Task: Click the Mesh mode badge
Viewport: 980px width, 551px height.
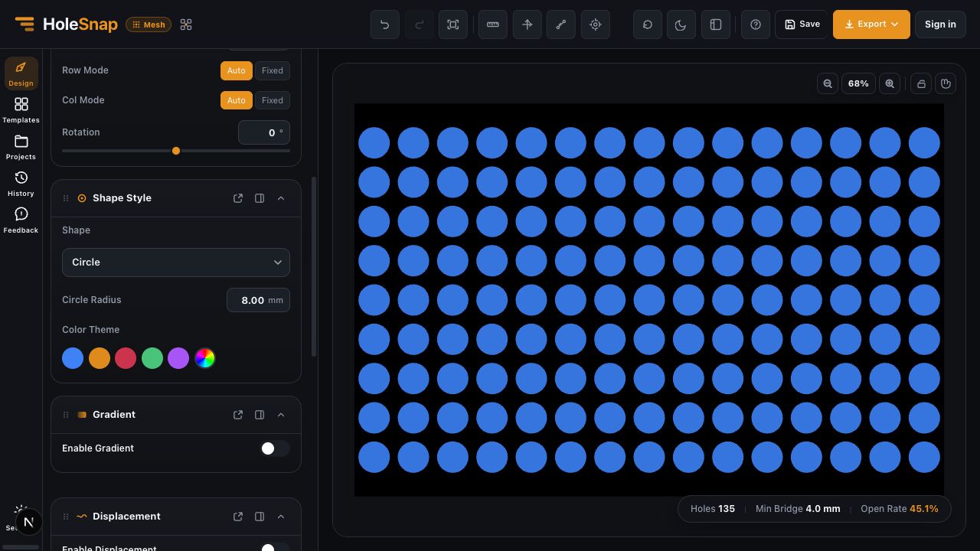Action: (149, 24)
